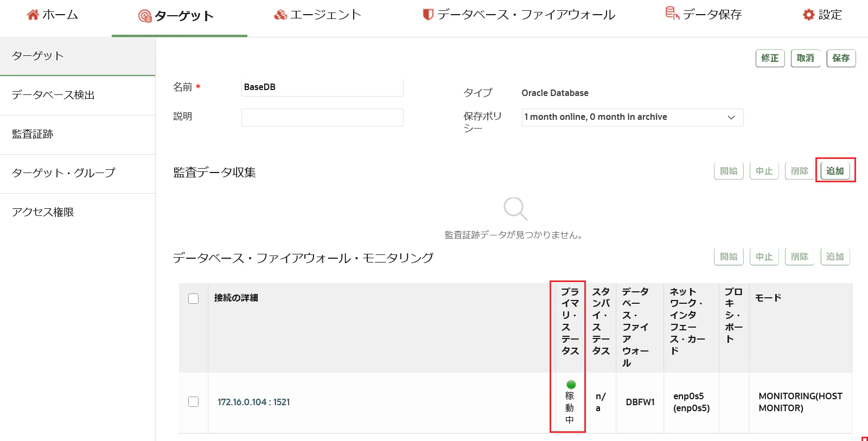Click the 名前 field containing BaseDB
The image size is (868, 441).
click(x=322, y=87)
